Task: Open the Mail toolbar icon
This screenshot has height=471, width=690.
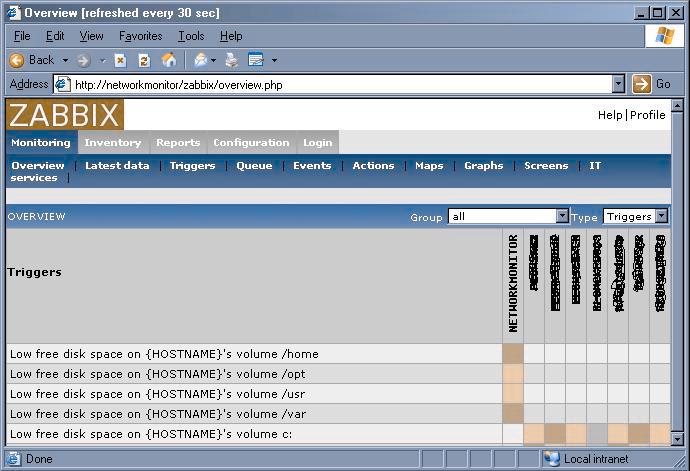Action: click(x=201, y=59)
